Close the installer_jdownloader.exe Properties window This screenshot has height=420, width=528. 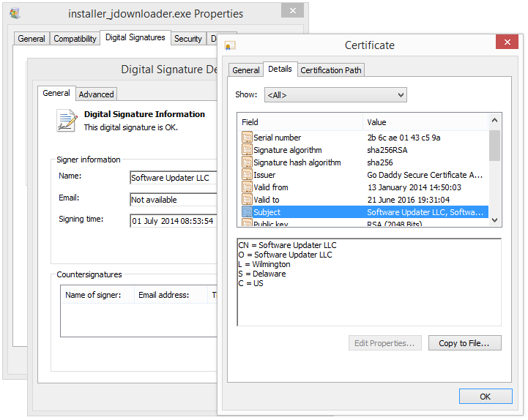292,10
